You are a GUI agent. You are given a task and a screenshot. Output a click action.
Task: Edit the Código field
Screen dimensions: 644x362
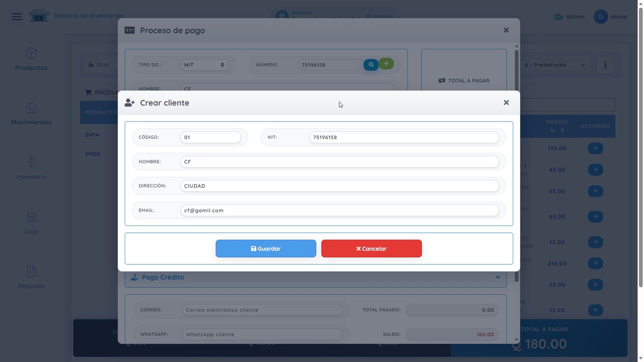(211, 137)
